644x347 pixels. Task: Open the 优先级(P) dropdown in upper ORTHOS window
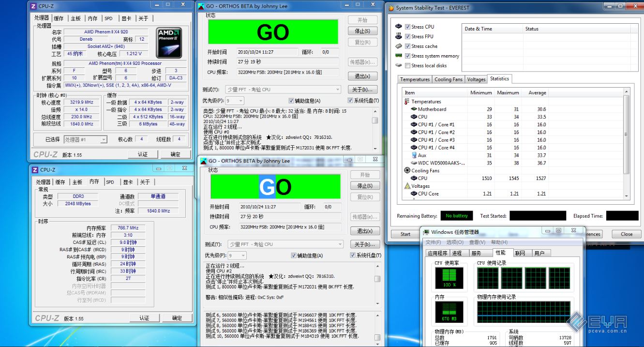pos(235,101)
